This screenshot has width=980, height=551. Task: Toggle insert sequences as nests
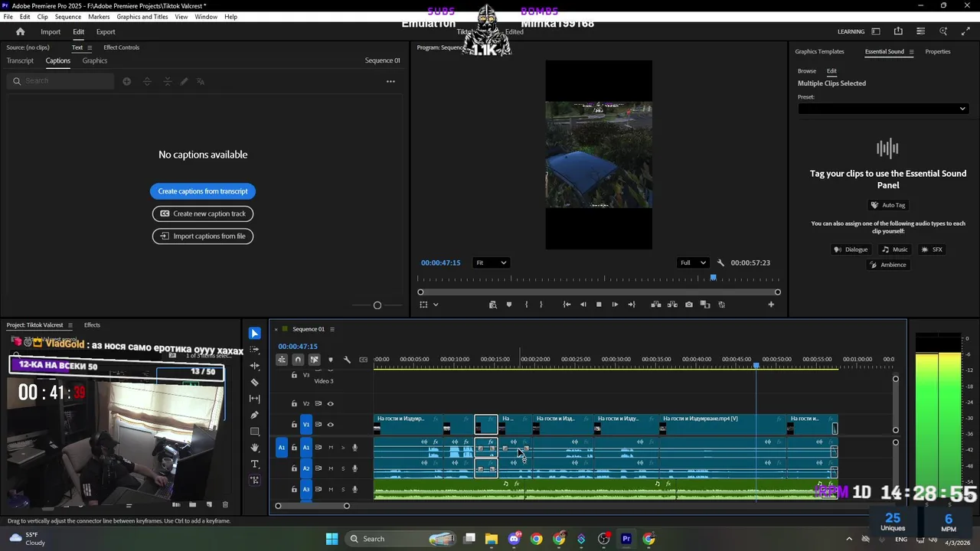click(x=282, y=360)
